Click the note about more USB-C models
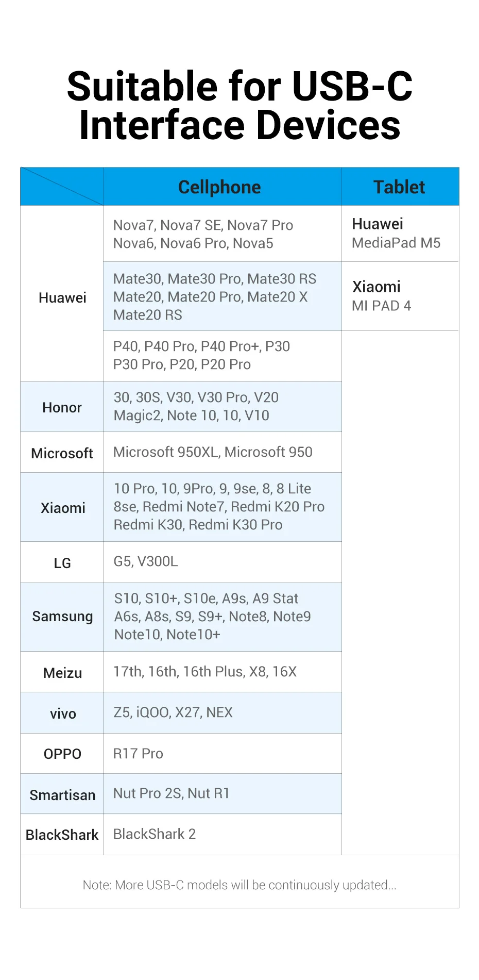 [239, 885]
